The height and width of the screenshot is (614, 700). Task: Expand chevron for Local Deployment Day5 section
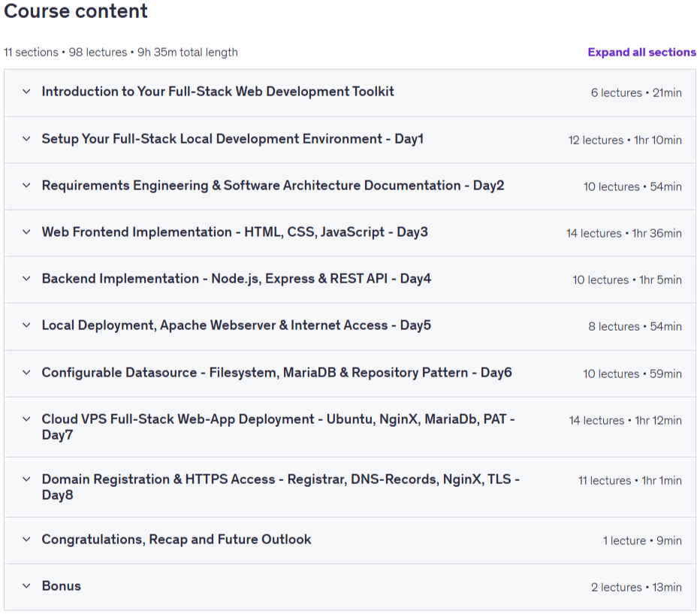click(x=26, y=325)
